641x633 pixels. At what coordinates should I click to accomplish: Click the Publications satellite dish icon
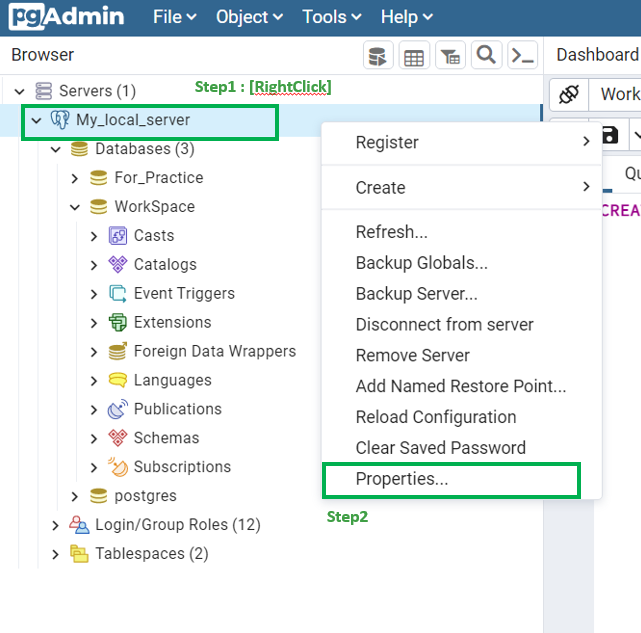tap(118, 409)
